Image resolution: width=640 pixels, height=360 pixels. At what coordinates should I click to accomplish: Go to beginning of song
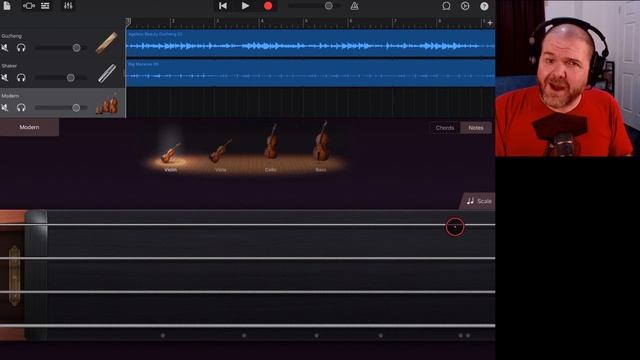click(x=223, y=6)
